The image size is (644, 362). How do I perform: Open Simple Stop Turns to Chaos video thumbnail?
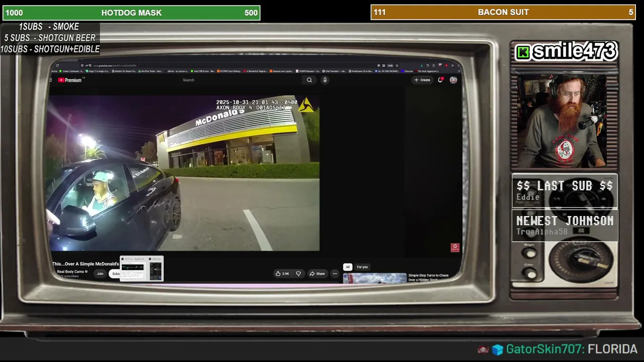(x=375, y=278)
